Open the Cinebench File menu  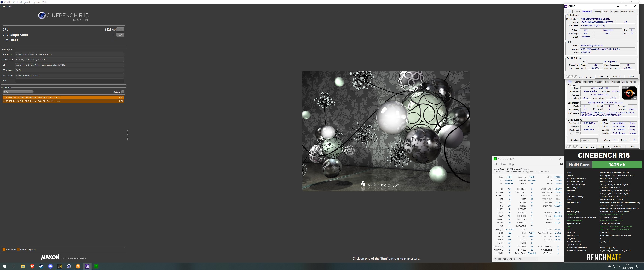click(3, 7)
